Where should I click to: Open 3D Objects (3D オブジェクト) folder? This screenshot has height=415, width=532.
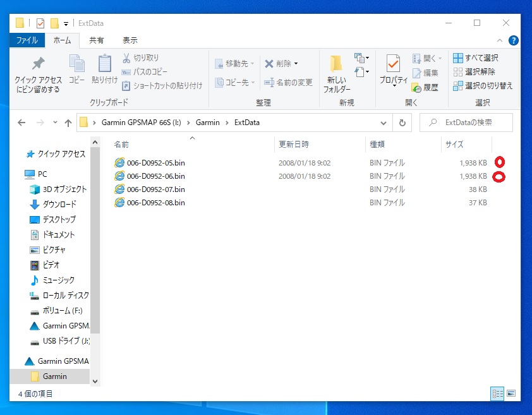[x=58, y=189]
